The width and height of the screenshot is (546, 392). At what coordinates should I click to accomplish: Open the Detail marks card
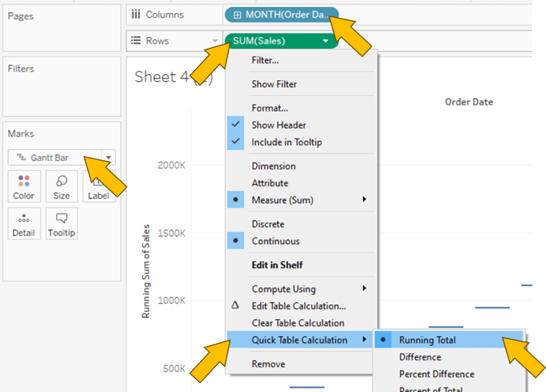[23, 223]
